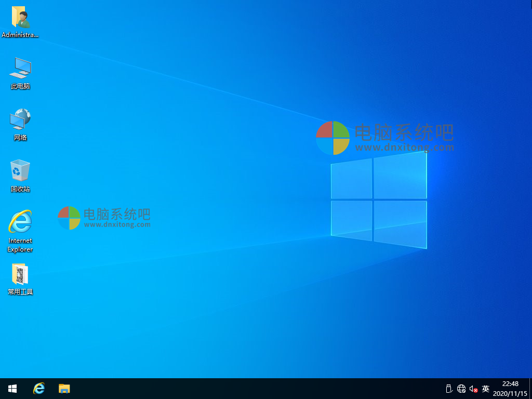Unmute the volume via the speaker tray icon
The image size is (532, 399).
point(473,388)
